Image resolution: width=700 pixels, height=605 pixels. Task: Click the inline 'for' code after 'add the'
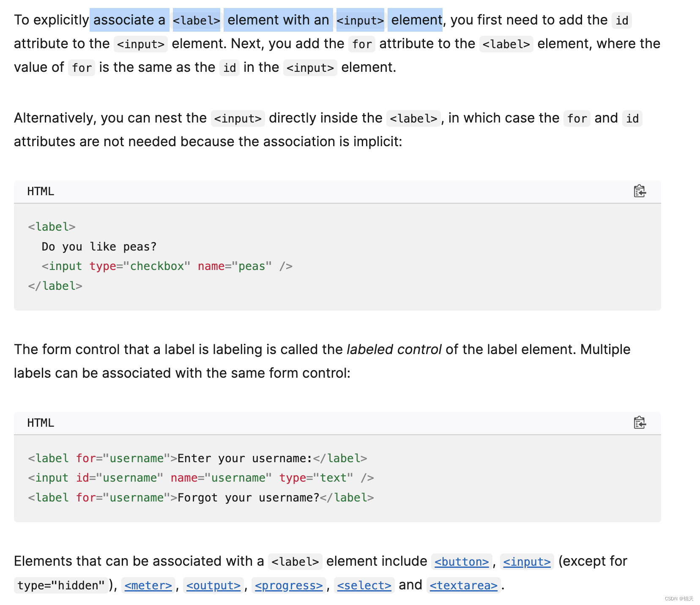coord(362,44)
